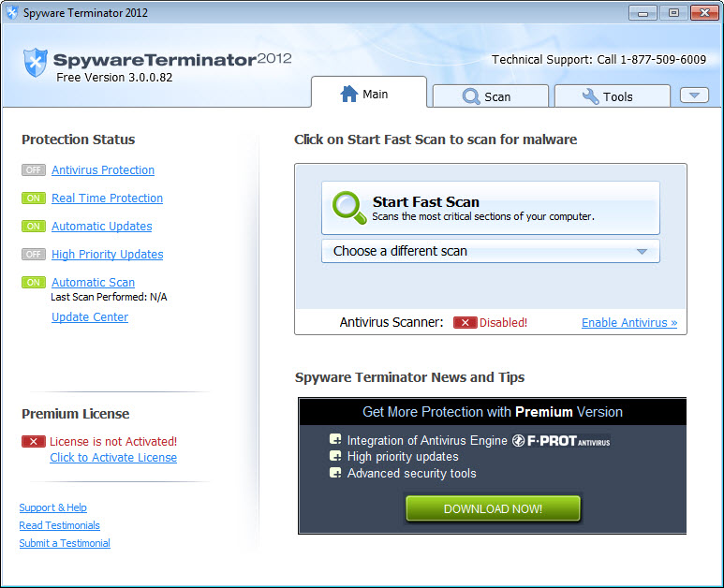Viewport: 724px width, 588px height.
Task: Open the Antivirus Protection link
Action: point(103,169)
